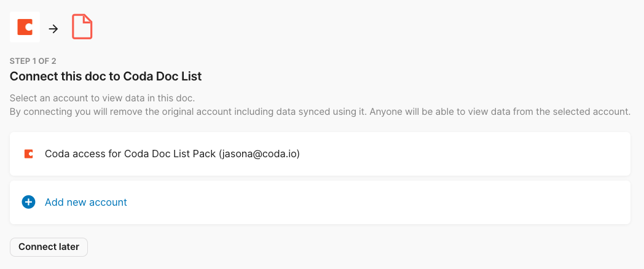
Task: Click the orange Coda logo at top
Action: point(25,28)
